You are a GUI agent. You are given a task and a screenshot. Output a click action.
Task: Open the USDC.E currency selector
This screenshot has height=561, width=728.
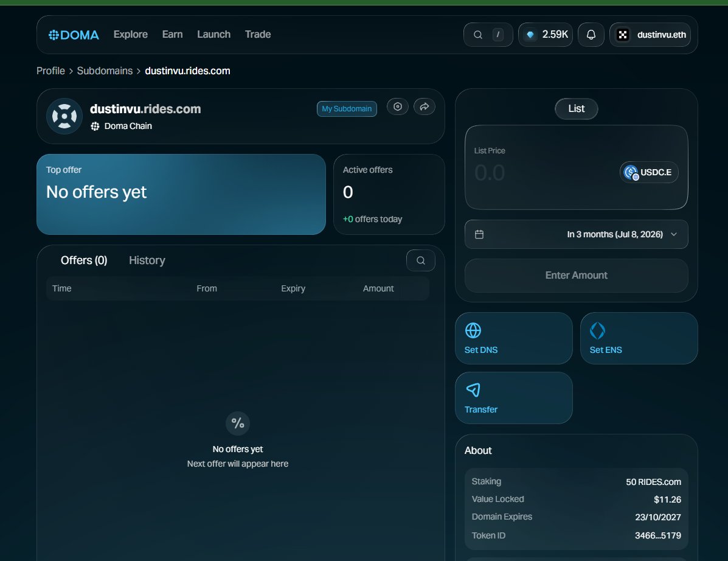tap(649, 172)
